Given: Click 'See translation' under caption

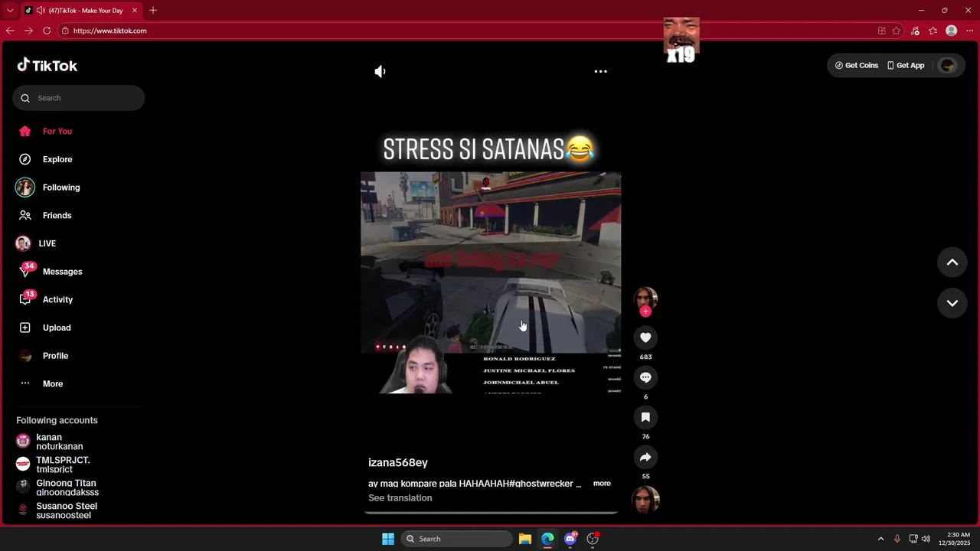Looking at the screenshot, I should [x=400, y=498].
